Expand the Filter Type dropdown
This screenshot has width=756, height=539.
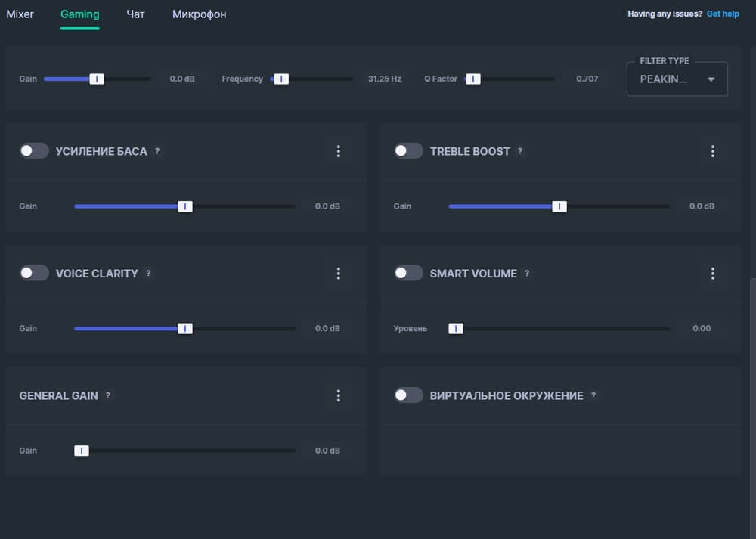(x=677, y=79)
